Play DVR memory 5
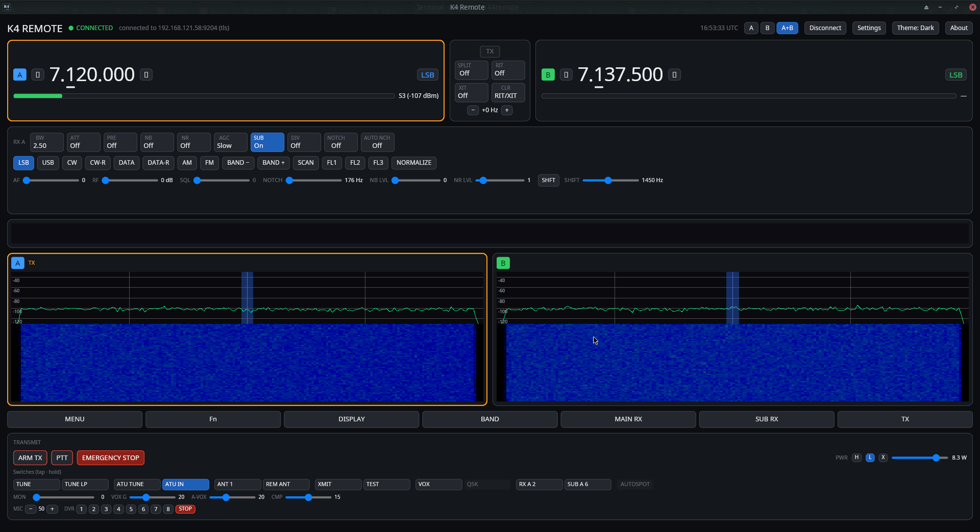The image size is (980, 532). (x=131, y=509)
